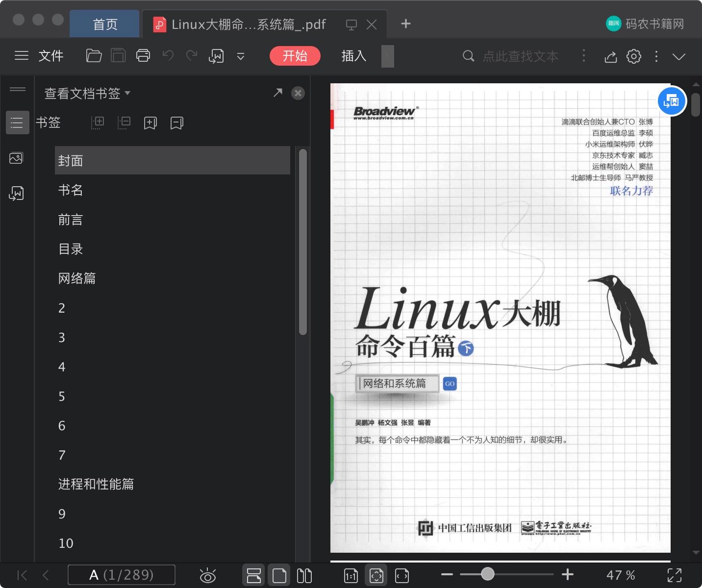Click the presentation screen icon in the tab
This screenshot has width=702, height=588.
tap(351, 24)
